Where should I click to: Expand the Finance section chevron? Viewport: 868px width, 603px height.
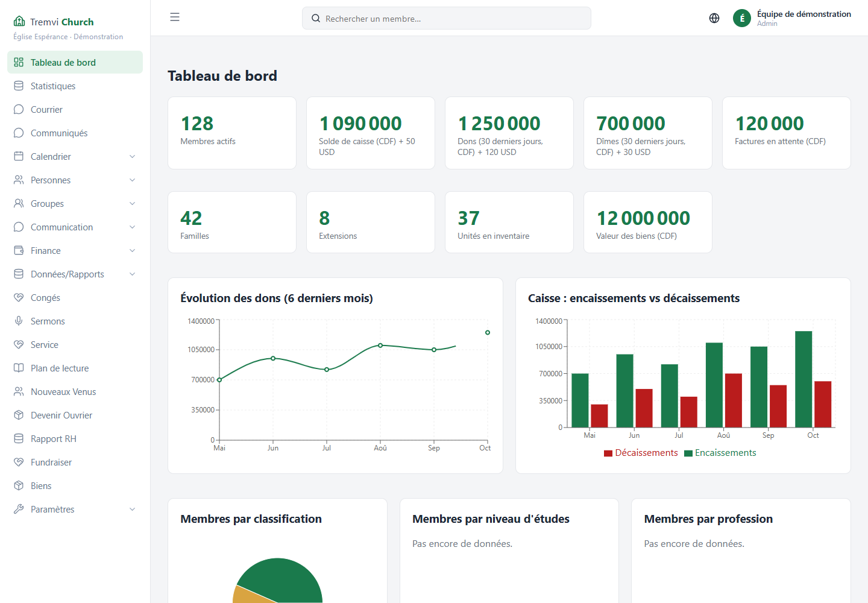click(132, 251)
